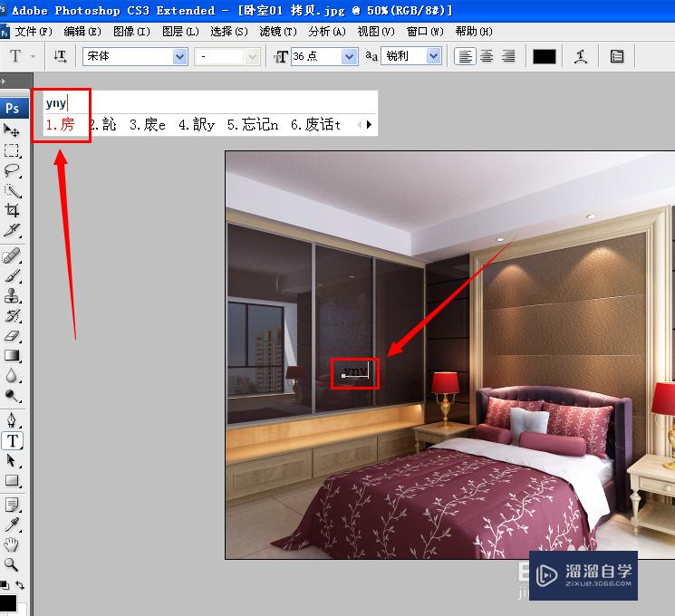
Task: Choose IME candidate 5.忘记n
Action: [253, 125]
